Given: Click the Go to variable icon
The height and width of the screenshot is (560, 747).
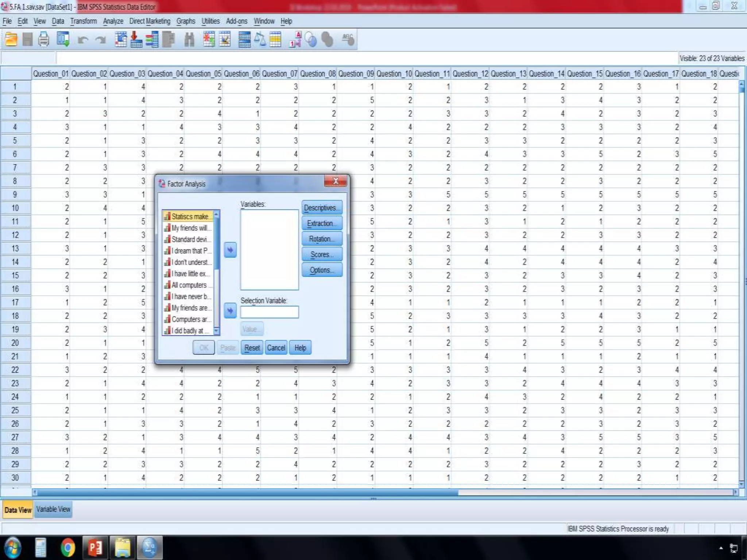Looking at the screenshot, I should [x=136, y=39].
